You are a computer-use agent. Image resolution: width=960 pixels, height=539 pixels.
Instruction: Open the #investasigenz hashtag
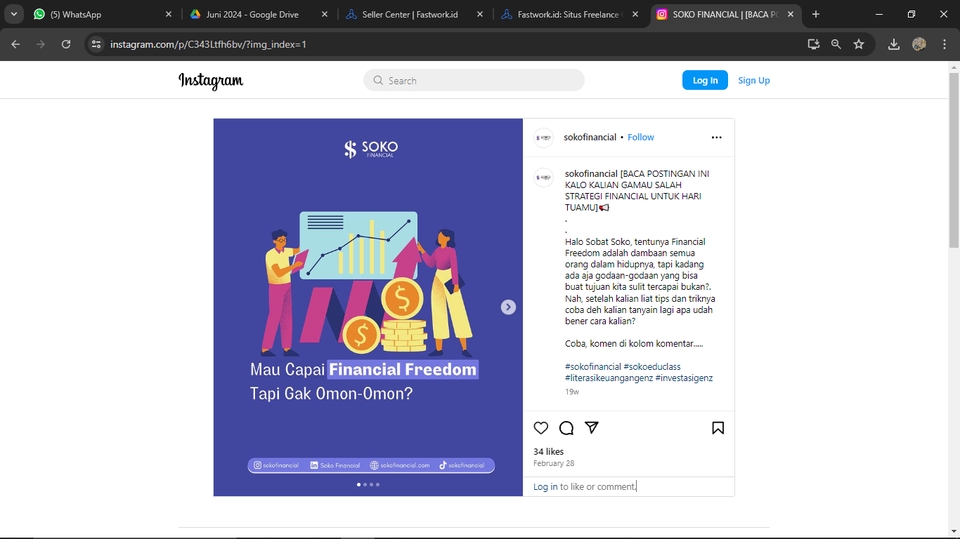coord(684,378)
